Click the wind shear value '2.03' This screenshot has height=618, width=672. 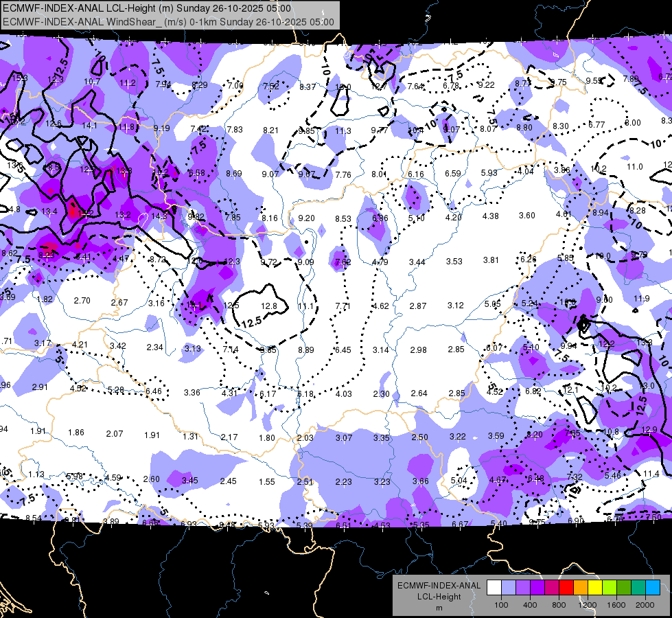(x=305, y=438)
